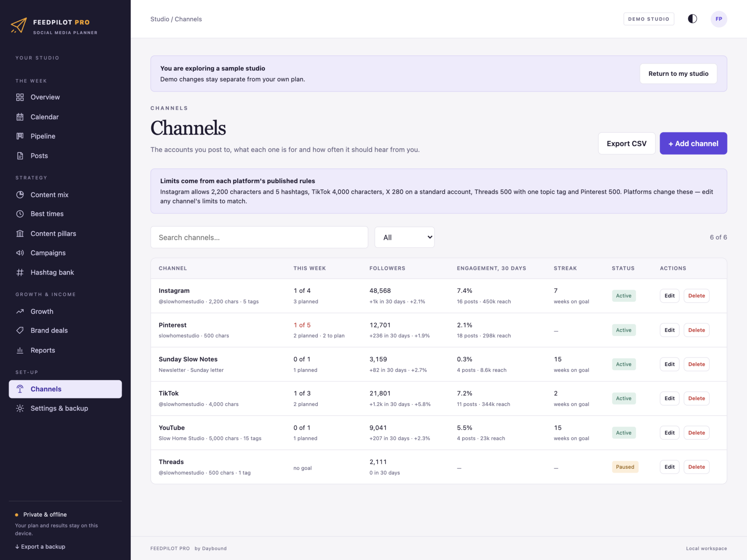Open Settings & backup via gear icon
Viewport: 747px width, 560px height.
click(x=20, y=408)
